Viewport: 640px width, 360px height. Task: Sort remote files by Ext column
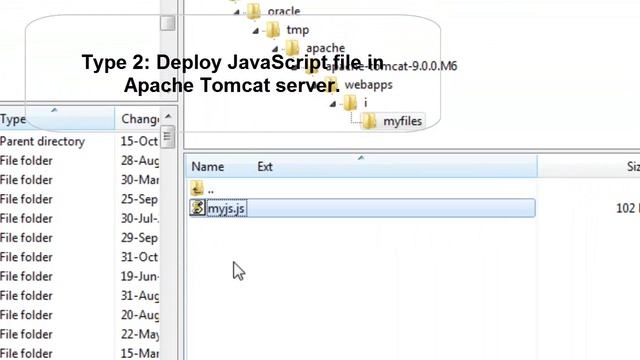(x=265, y=167)
